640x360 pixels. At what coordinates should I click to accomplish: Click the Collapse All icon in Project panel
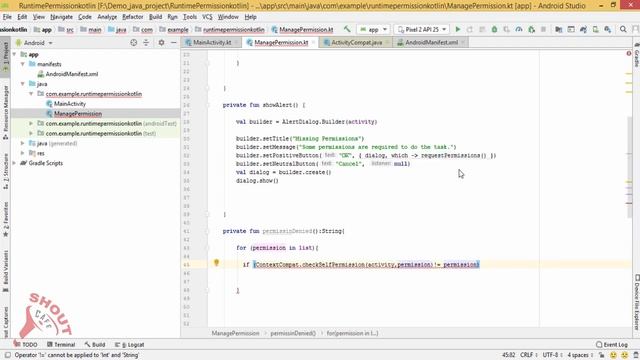pyautogui.click(x=146, y=43)
